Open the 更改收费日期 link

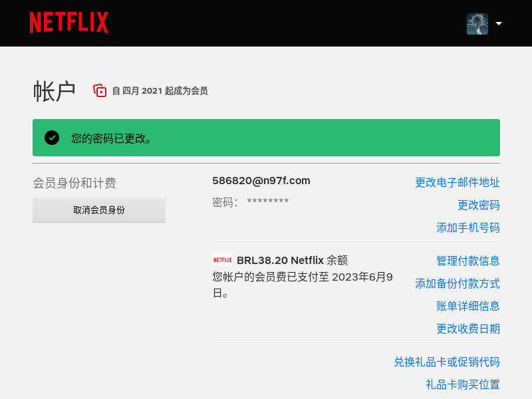[468, 329]
